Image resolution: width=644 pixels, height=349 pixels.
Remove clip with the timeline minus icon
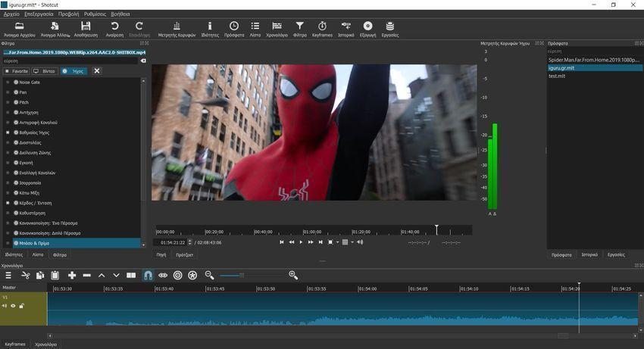click(x=86, y=276)
